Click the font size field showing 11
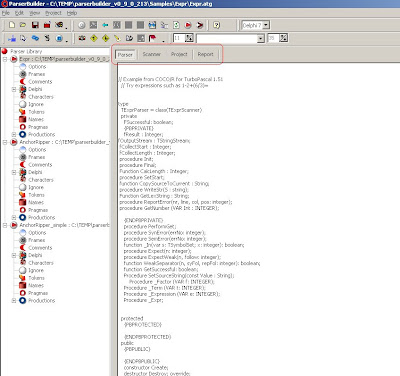Image resolution: width=400 pixels, height=376 pixels. [x=179, y=38]
